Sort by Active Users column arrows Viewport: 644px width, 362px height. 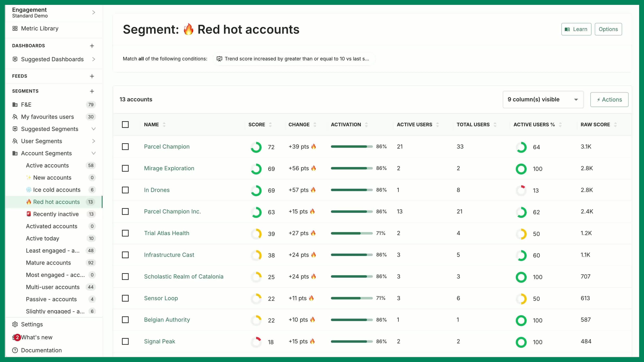click(x=438, y=124)
